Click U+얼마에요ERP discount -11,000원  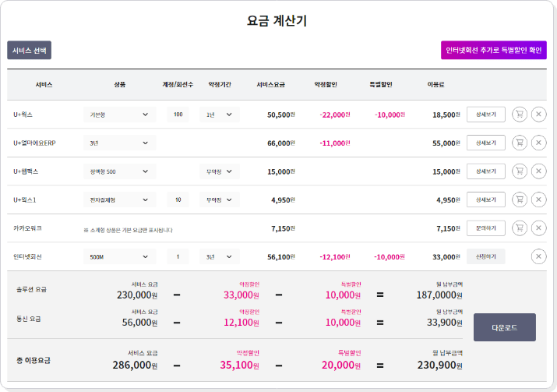(335, 143)
